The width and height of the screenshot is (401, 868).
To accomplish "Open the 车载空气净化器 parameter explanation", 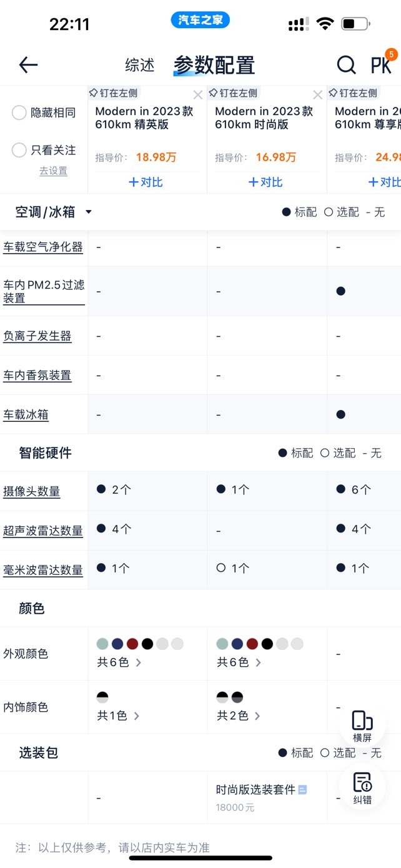I will click(43, 247).
